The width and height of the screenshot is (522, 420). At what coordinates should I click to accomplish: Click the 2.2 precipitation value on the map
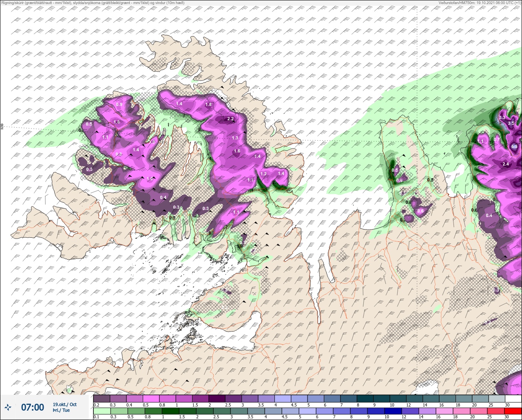230,119
